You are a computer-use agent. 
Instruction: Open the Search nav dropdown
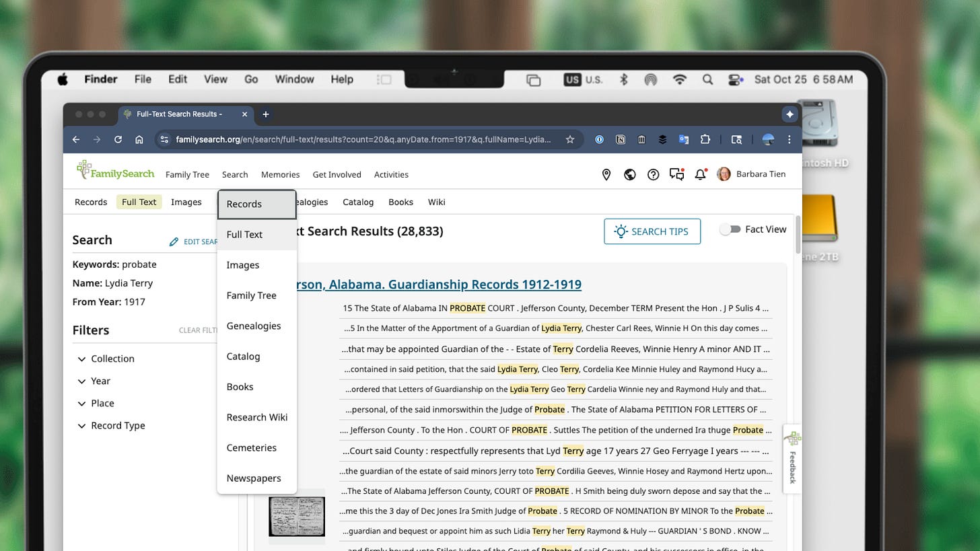tap(235, 174)
